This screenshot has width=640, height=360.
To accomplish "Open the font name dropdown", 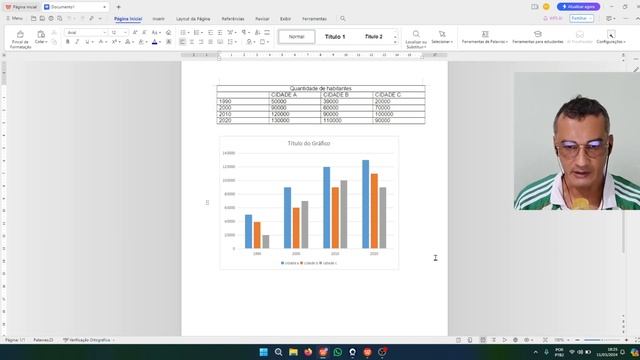I will (104, 32).
